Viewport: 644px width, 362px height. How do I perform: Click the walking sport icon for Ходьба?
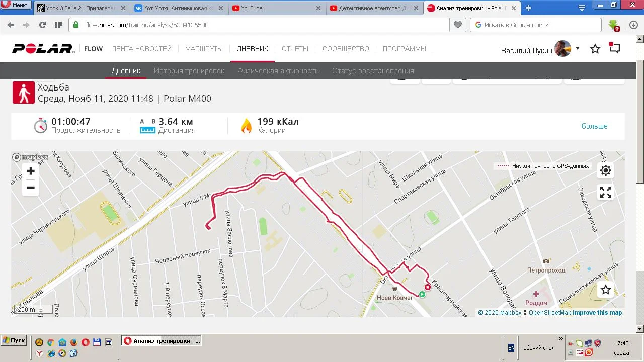(24, 93)
